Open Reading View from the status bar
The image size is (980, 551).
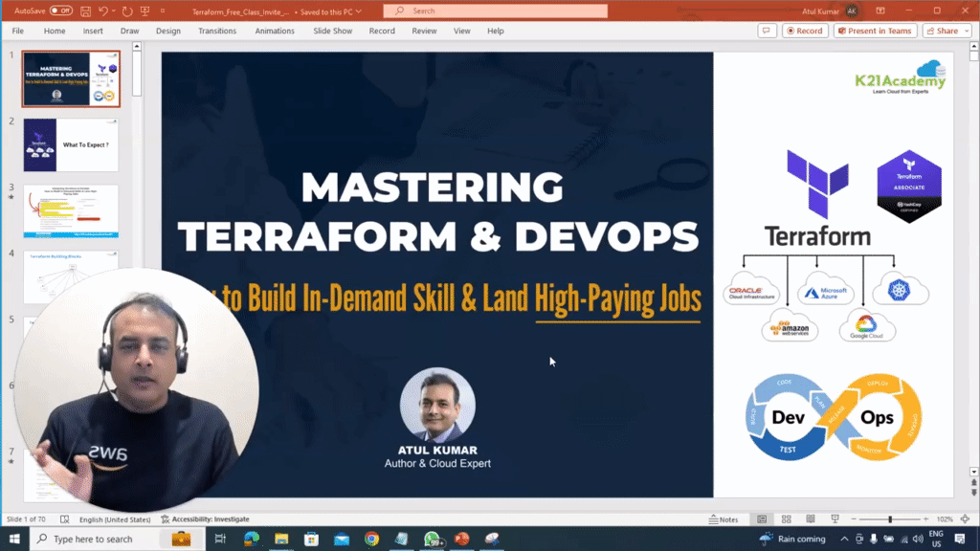(811, 518)
